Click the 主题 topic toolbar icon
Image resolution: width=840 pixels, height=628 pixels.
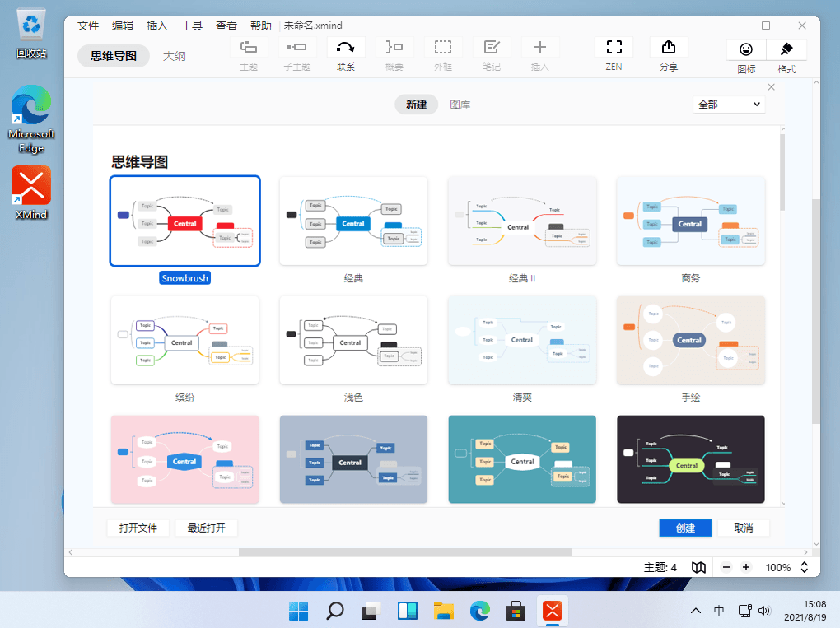(x=249, y=48)
